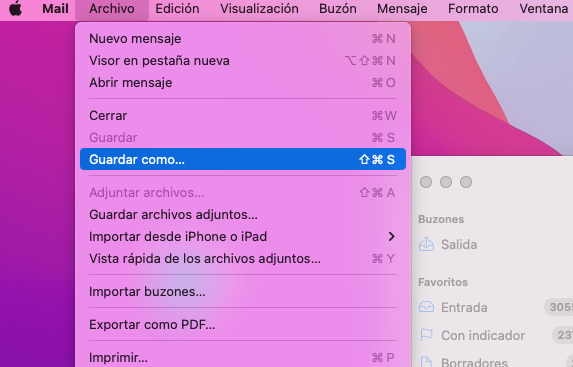573x367 pixels.
Task: Open the Borradores mailbox
Action: (x=474, y=362)
